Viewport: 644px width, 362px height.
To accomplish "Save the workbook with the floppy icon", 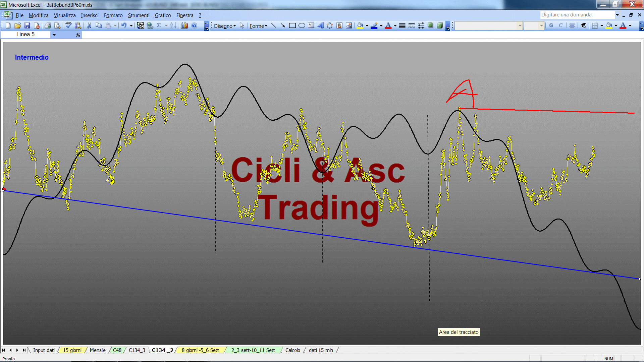I will point(27,25).
